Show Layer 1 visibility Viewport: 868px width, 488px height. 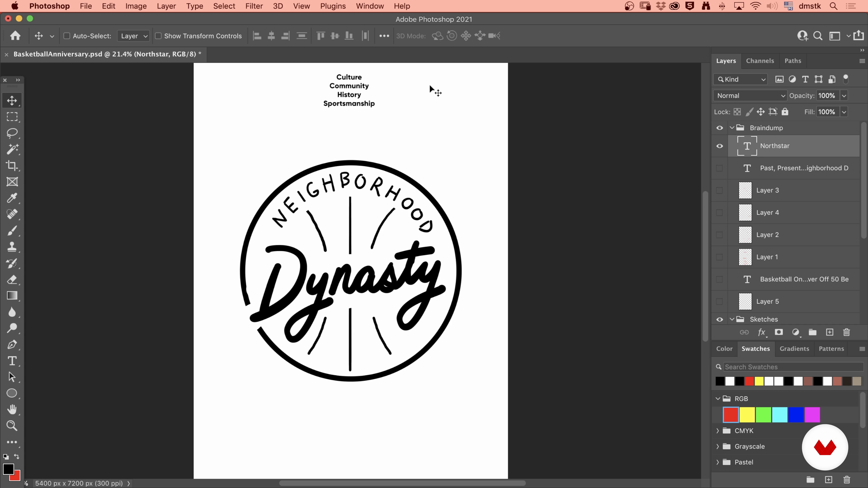[720, 257]
